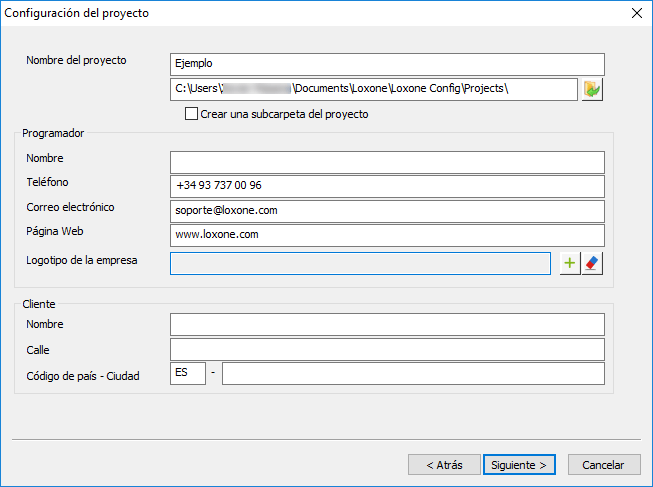Image resolution: width=653 pixels, height=487 pixels.
Task: Focus the Cliente Nombre field
Action: [387, 324]
